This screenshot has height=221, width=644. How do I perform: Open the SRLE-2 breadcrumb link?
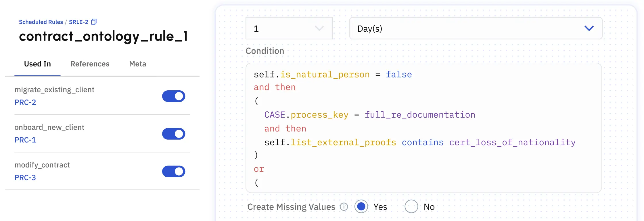(78, 22)
